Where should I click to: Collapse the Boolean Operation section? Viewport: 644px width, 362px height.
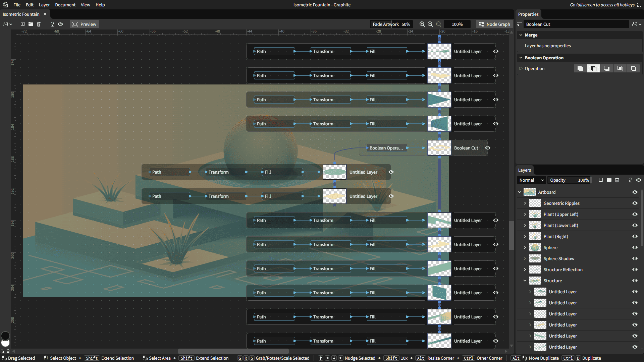coord(521,58)
